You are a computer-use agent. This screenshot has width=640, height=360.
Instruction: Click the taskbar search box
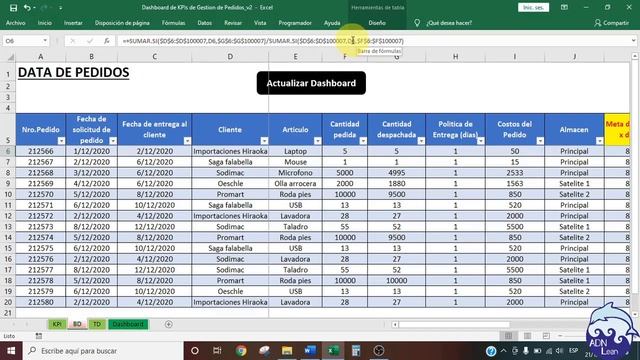[102, 351]
